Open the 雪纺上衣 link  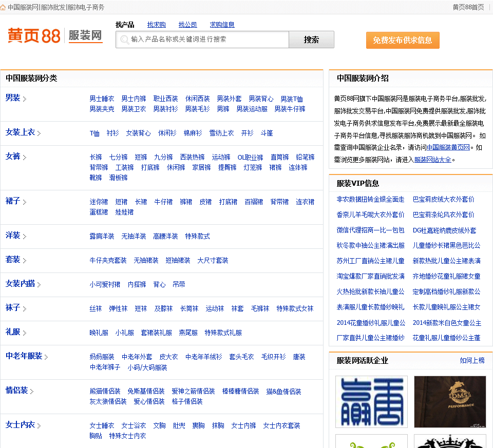[x=222, y=133]
